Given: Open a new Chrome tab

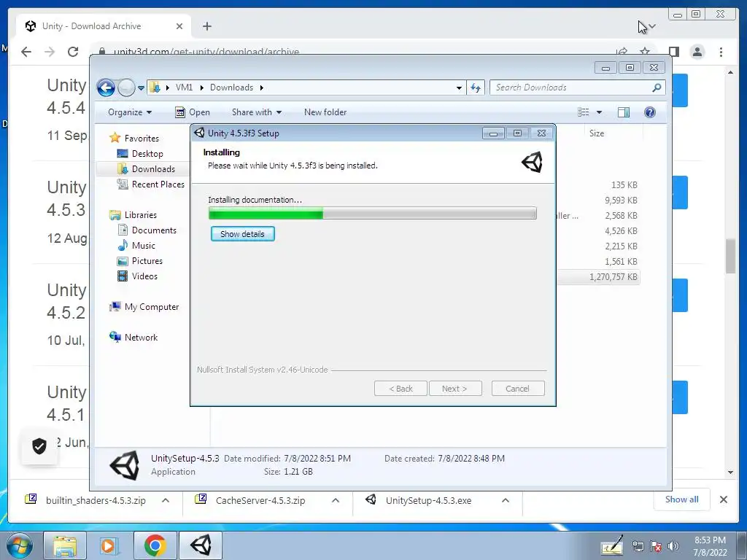Looking at the screenshot, I should coord(206,26).
